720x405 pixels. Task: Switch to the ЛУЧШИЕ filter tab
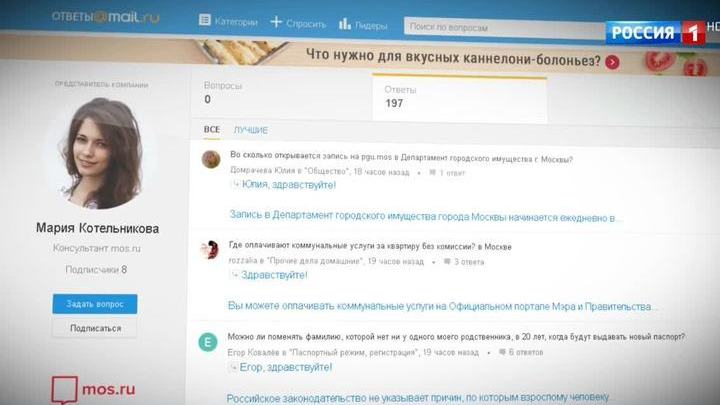point(250,130)
